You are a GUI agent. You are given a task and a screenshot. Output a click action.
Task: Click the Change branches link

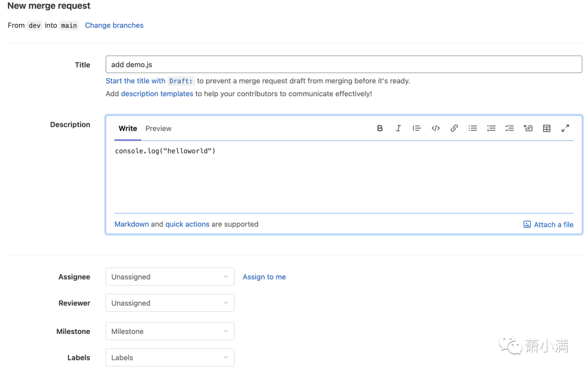coord(114,25)
